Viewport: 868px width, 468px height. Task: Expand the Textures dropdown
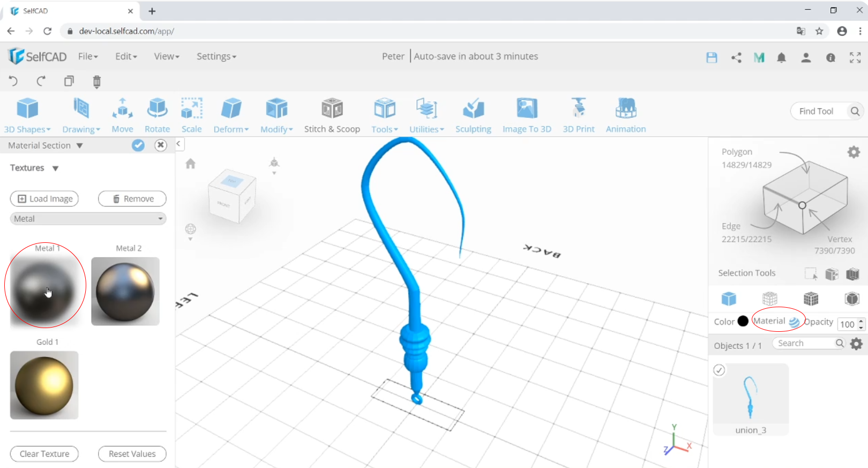[x=55, y=168]
